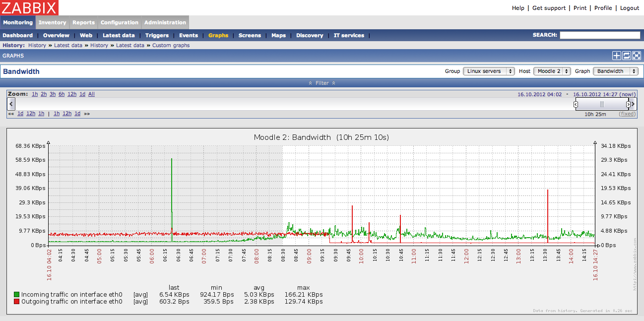Open the Group dropdown showing Linux servers
This screenshot has height=321, width=644.
tap(489, 71)
